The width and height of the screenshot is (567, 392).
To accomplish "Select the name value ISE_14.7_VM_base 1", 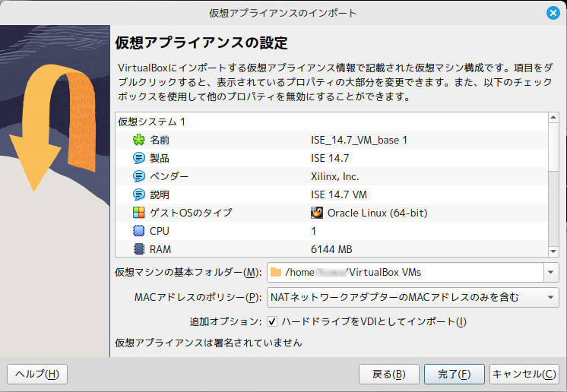I will (359, 140).
